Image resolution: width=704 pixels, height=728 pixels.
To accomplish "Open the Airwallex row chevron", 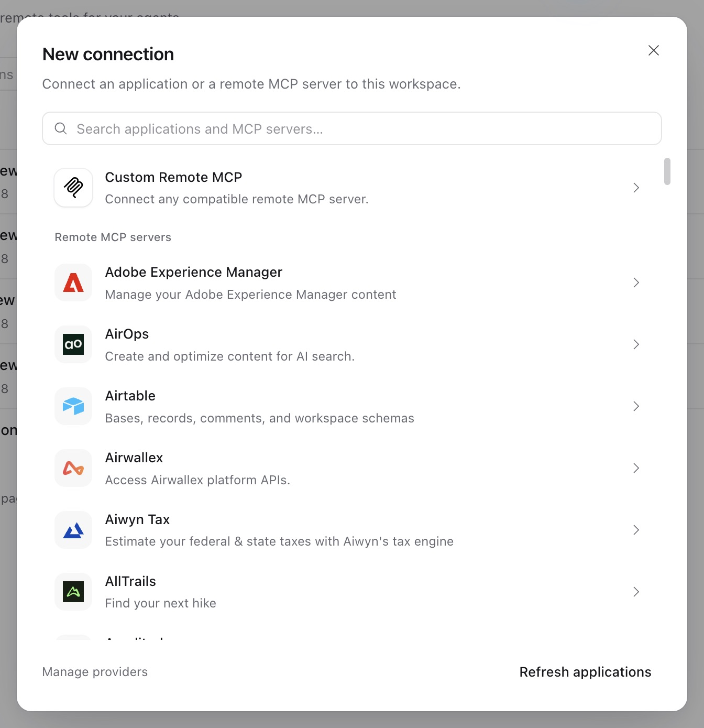I will 636,468.
